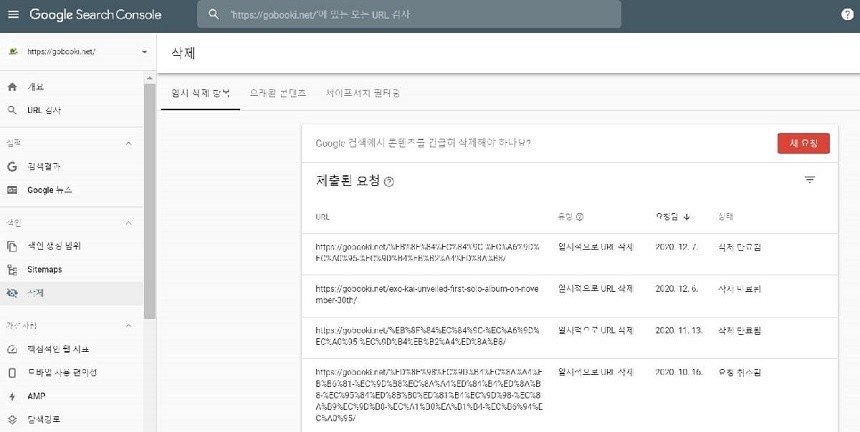Collapse the enhancements section chevron
The height and width of the screenshot is (432, 860).
pyautogui.click(x=129, y=326)
